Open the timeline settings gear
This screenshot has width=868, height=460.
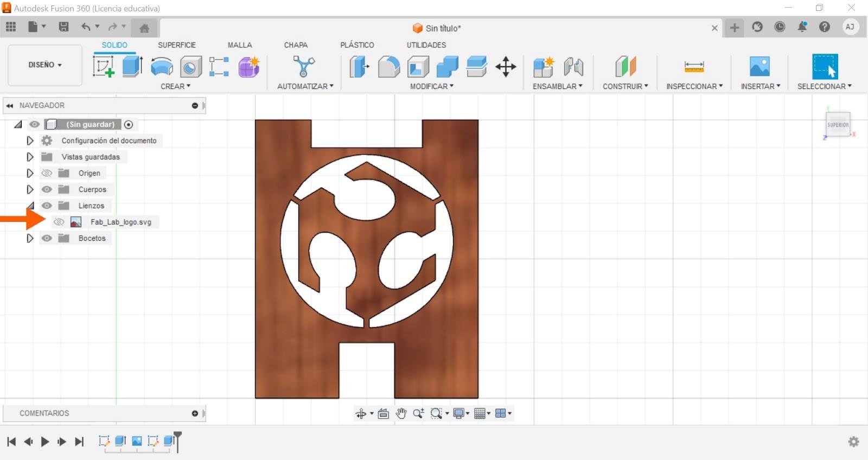tap(853, 442)
